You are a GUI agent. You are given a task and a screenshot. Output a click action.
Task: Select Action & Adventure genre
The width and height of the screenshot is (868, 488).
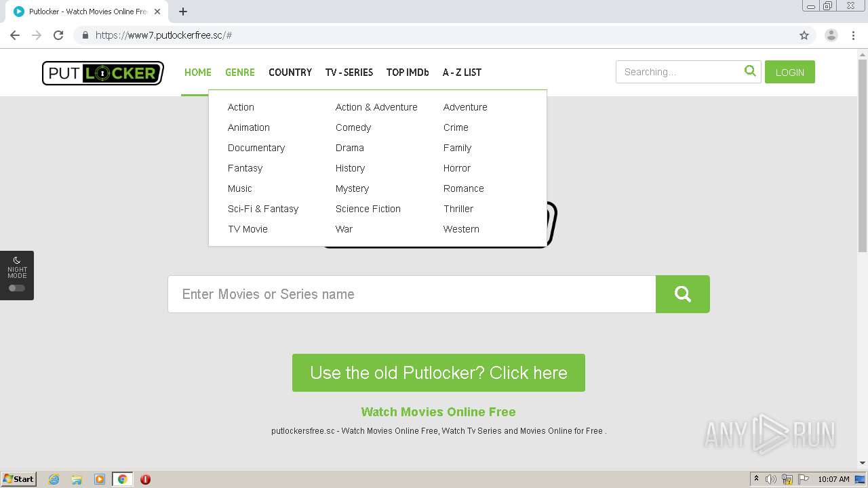coord(376,107)
